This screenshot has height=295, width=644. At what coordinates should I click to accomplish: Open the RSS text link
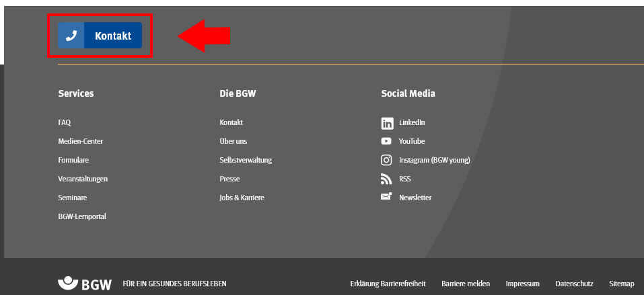(405, 179)
